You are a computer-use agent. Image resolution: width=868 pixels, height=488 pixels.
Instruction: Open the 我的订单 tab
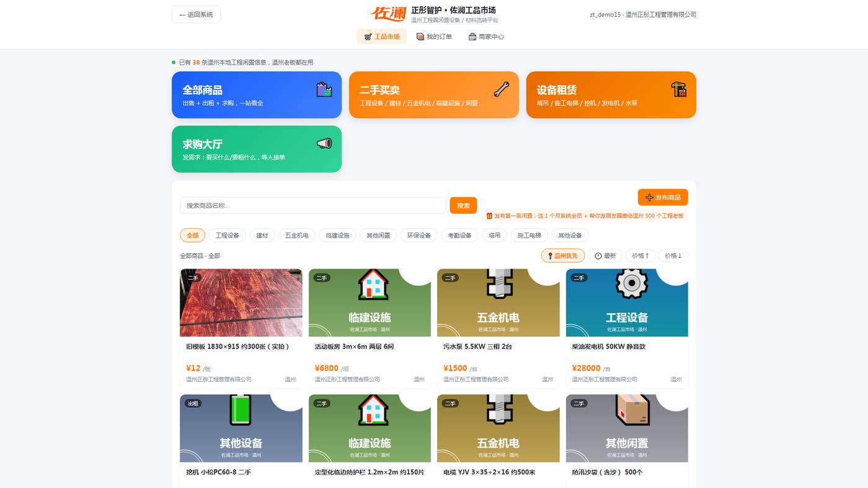click(x=434, y=37)
